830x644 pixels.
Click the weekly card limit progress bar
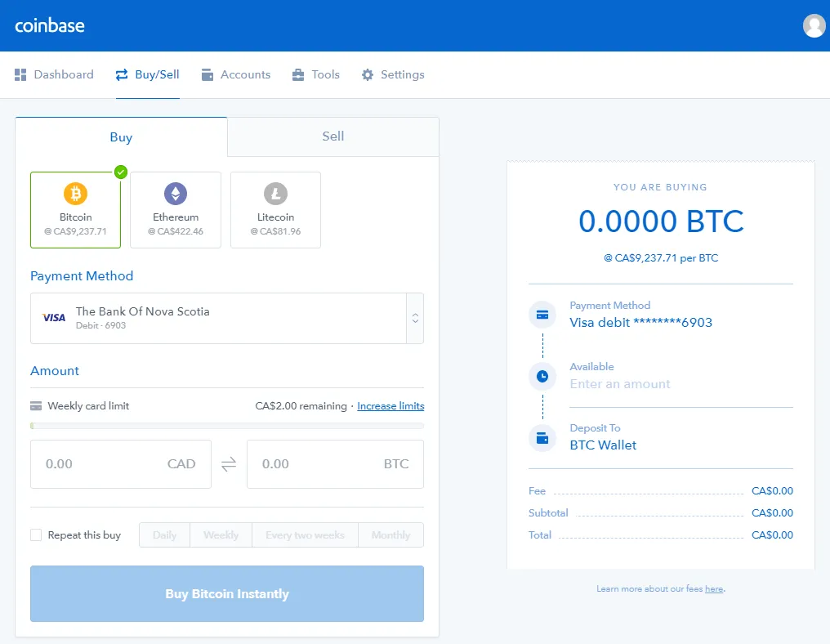click(x=227, y=426)
